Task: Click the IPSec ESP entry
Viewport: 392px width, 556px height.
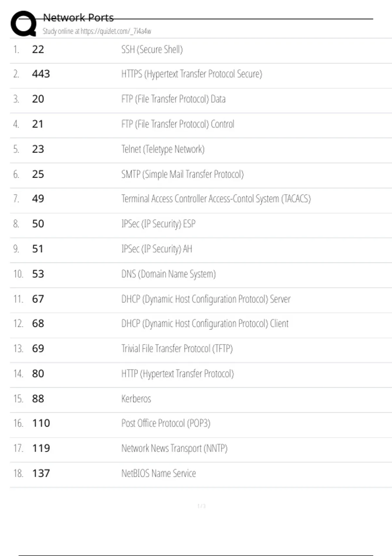Action: click(158, 224)
